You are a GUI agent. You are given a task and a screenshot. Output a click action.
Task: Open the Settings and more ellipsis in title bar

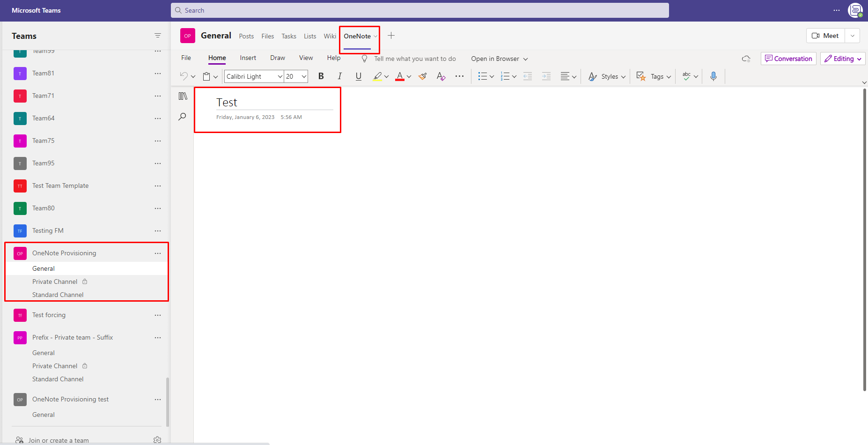tap(837, 10)
